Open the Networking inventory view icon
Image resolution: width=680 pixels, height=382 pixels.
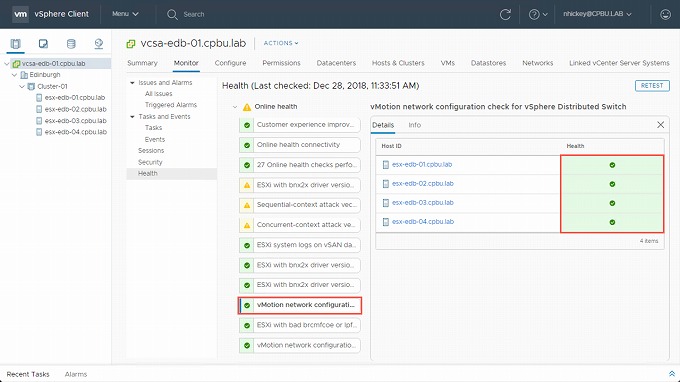point(99,43)
